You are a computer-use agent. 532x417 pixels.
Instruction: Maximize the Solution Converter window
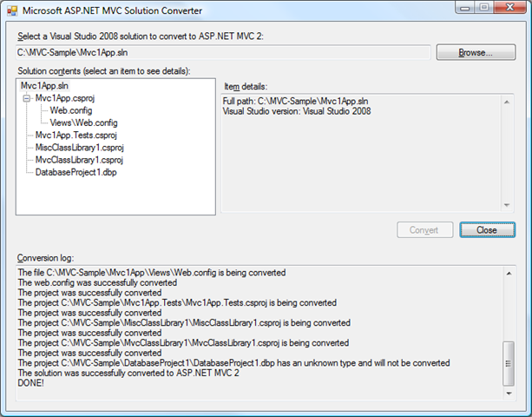point(484,7)
